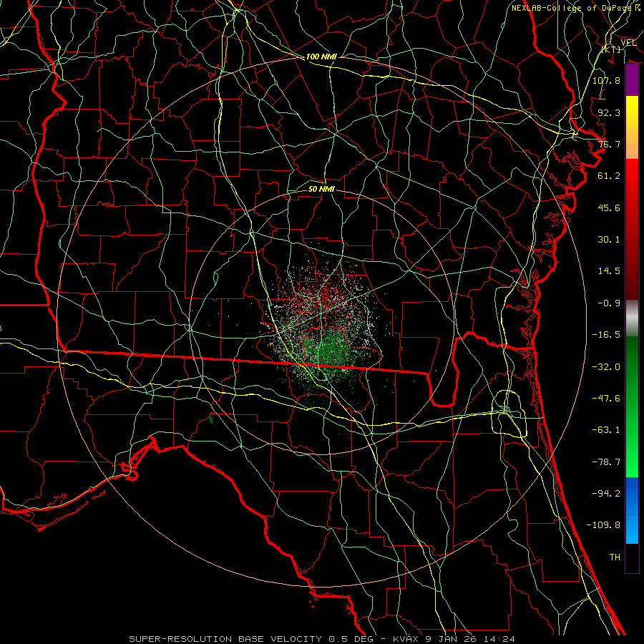
Task: Click the gray near-zero segment of color bar
Action: (x=632, y=318)
